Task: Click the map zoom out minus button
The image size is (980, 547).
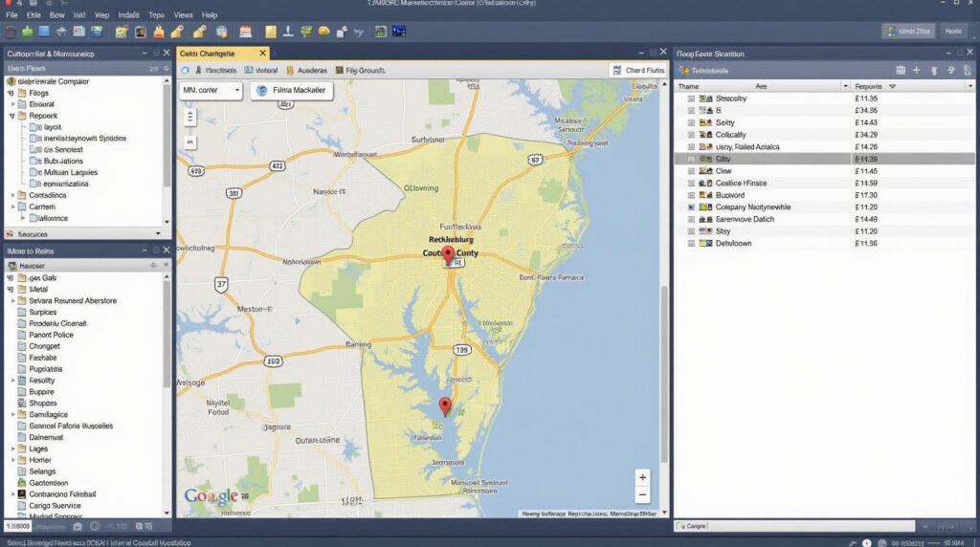Action: [x=642, y=495]
